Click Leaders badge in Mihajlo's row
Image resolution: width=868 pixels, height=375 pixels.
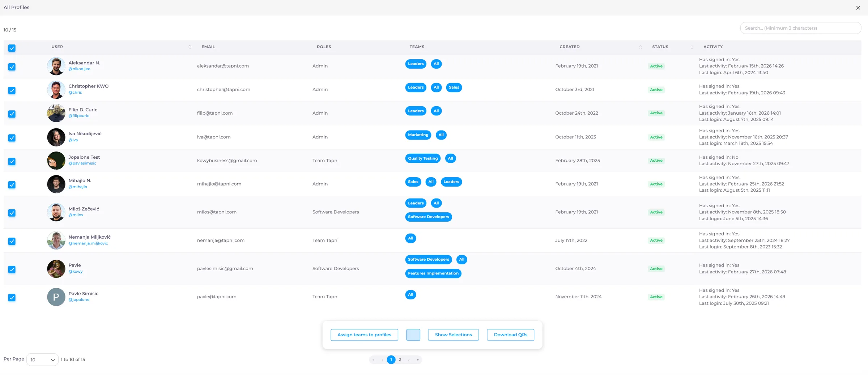451,182
